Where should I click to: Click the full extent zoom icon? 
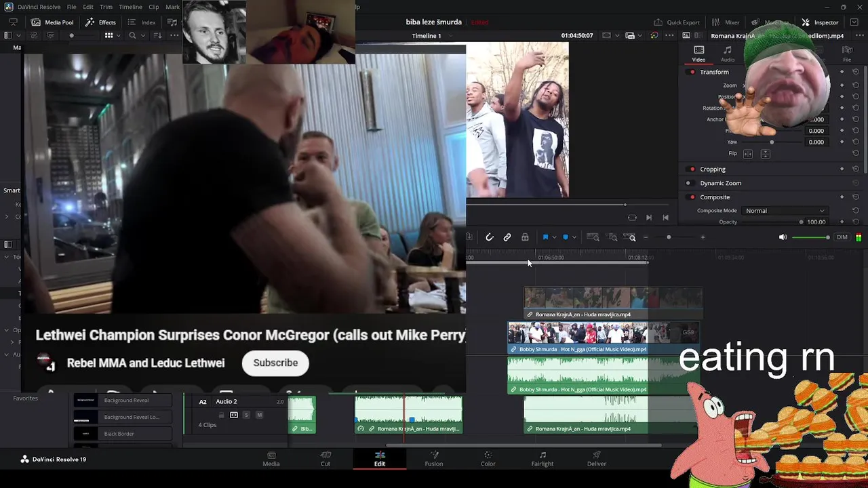pos(593,237)
